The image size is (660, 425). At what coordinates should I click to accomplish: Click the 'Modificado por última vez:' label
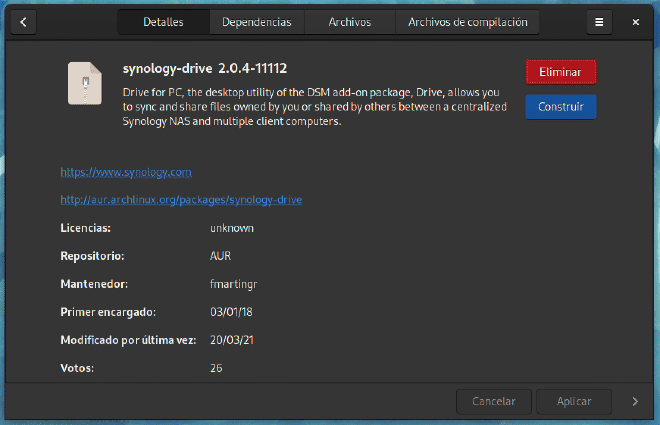click(x=128, y=340)
